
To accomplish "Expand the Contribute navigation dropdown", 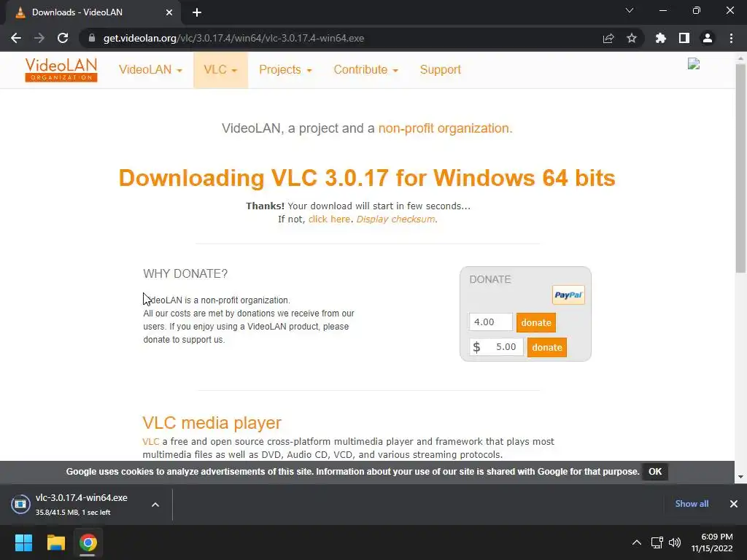I will (x=366, y=70).
